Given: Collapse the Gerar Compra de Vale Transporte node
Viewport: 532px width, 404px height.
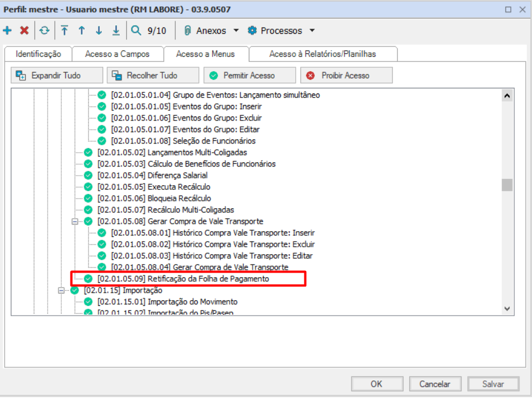Looking at the screenshot, I should click(x=75, y=222).
